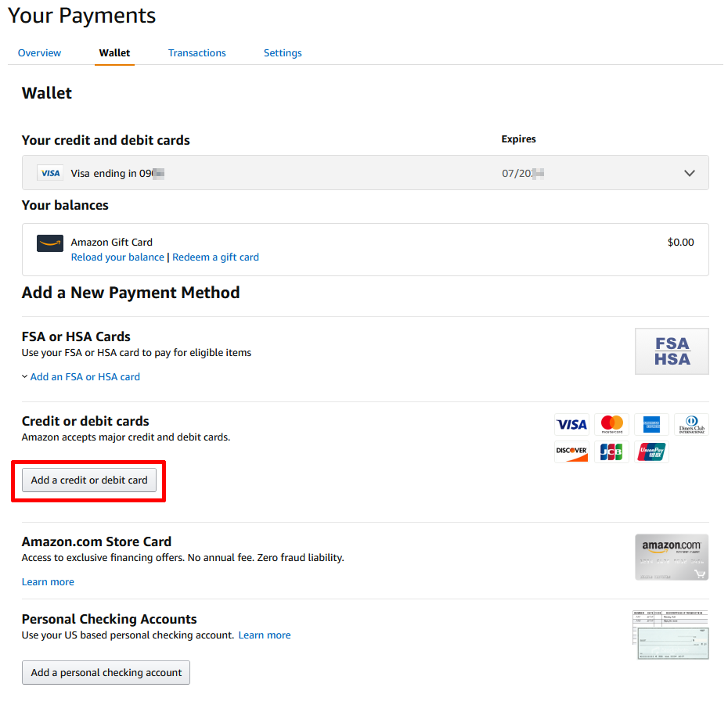The width and height of the screenshot is (728, 705).
Task: Expand the Add an FSA or HSA card section
Action: click(81, 377)
